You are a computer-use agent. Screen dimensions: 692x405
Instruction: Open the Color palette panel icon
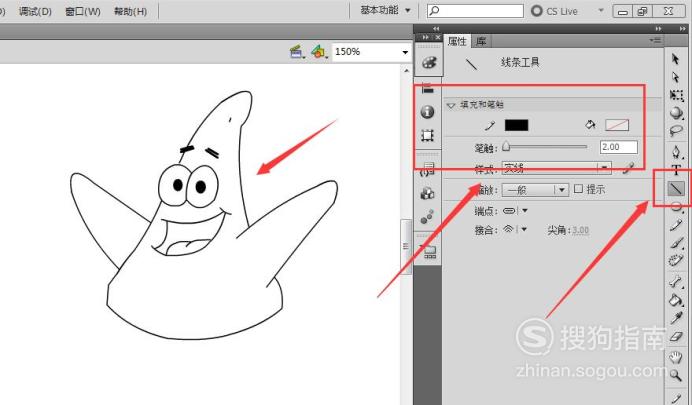pyautogui.click(x=428, y=62)
